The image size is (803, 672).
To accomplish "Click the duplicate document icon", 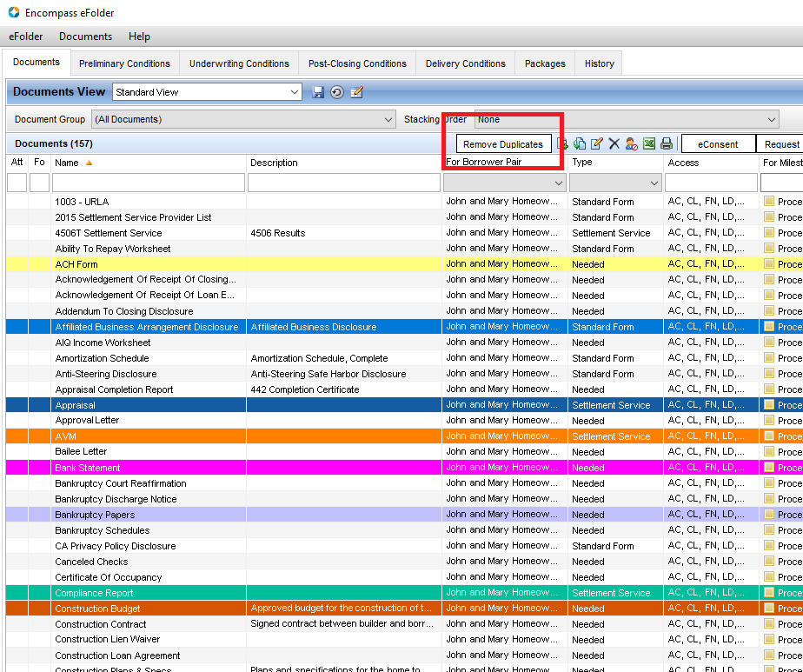I will click(580, 144).
